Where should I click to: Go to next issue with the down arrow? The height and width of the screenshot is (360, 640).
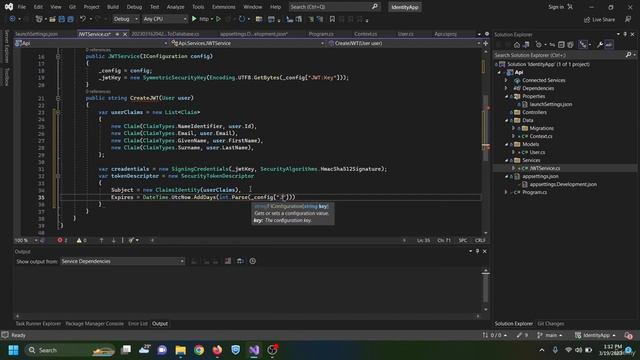point(113,240)
